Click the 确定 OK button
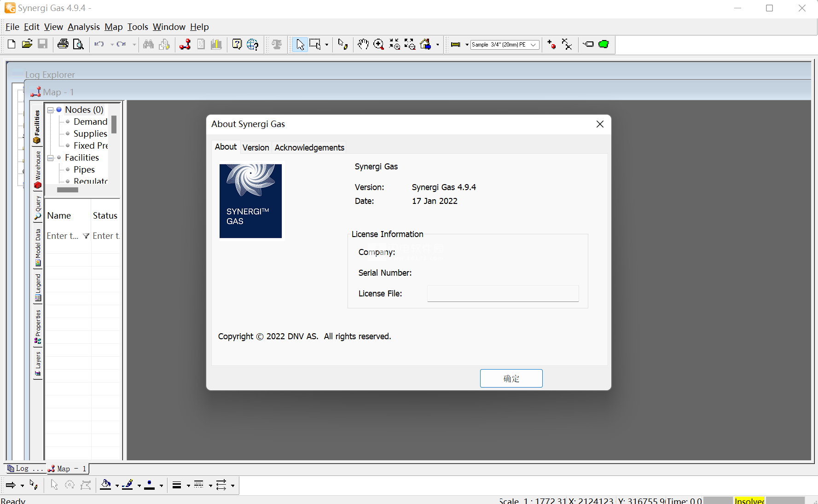 tap(511, 378)
